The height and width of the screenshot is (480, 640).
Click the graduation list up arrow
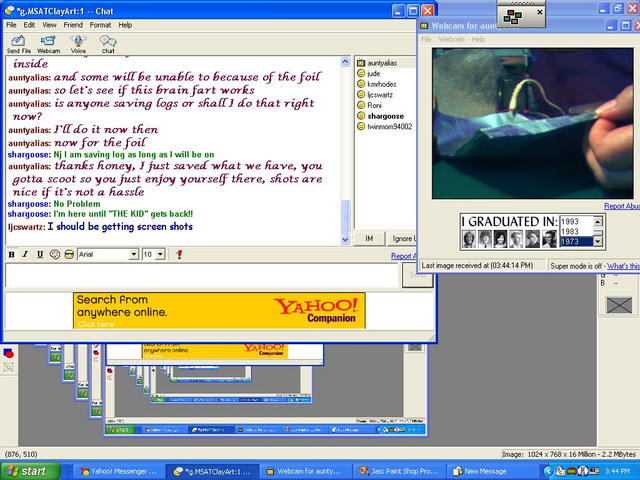tap(598, 221)
